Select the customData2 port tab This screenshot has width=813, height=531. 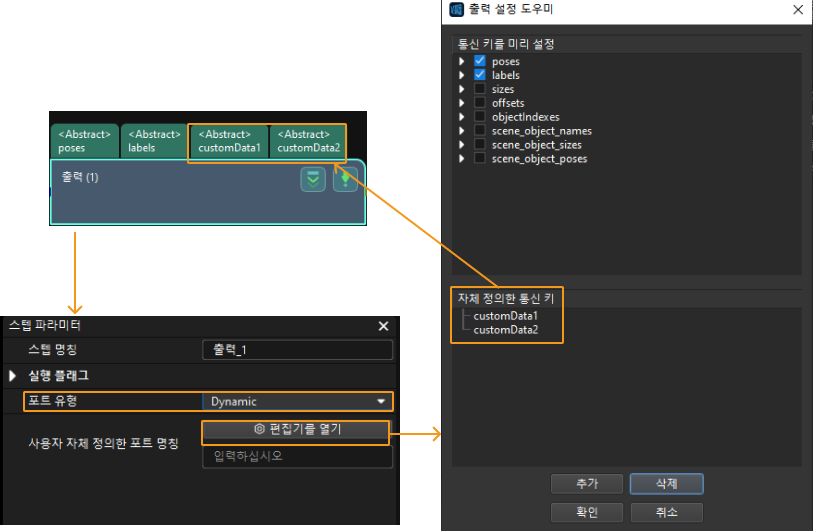pyautogui.click(x=308, y=141)
